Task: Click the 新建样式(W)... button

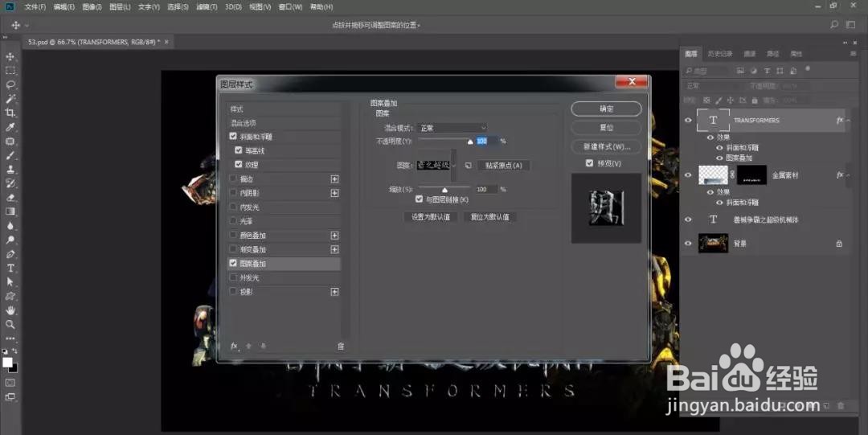Action: 606,147
